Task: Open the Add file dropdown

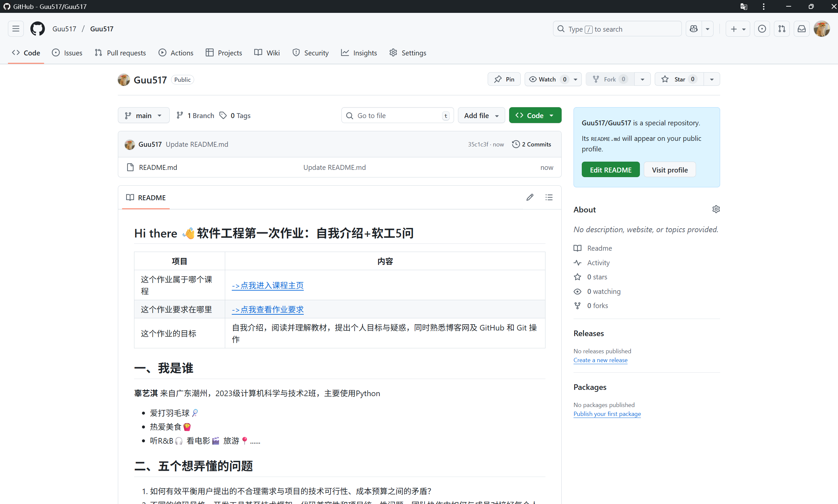Action: [x=481, y=115]
